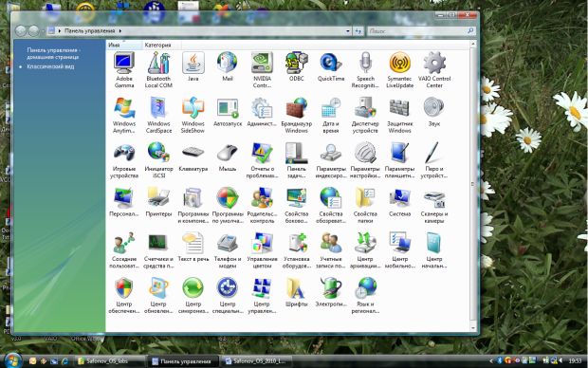Open Программы по умолчанию icon

click(228, 205)
